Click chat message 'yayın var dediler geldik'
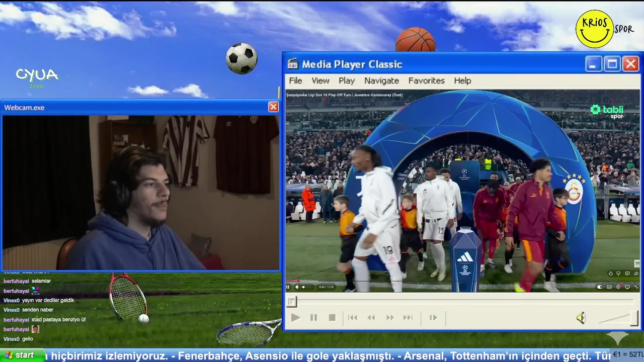Image resolution: width=644 pixels, height=362 pixels. (48, 300)
